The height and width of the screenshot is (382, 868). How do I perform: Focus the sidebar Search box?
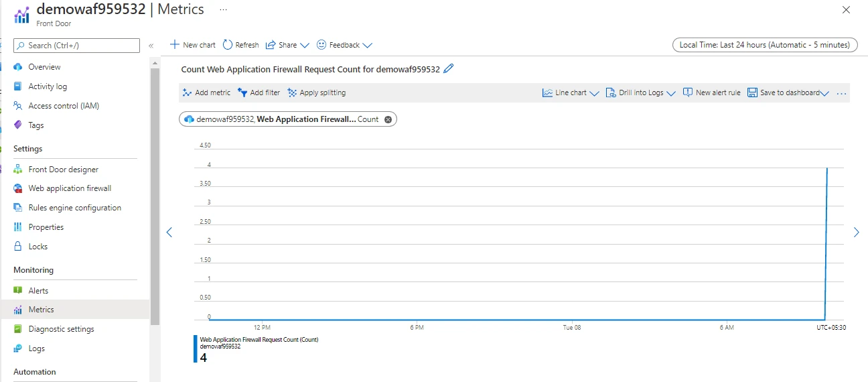point(77,46)
